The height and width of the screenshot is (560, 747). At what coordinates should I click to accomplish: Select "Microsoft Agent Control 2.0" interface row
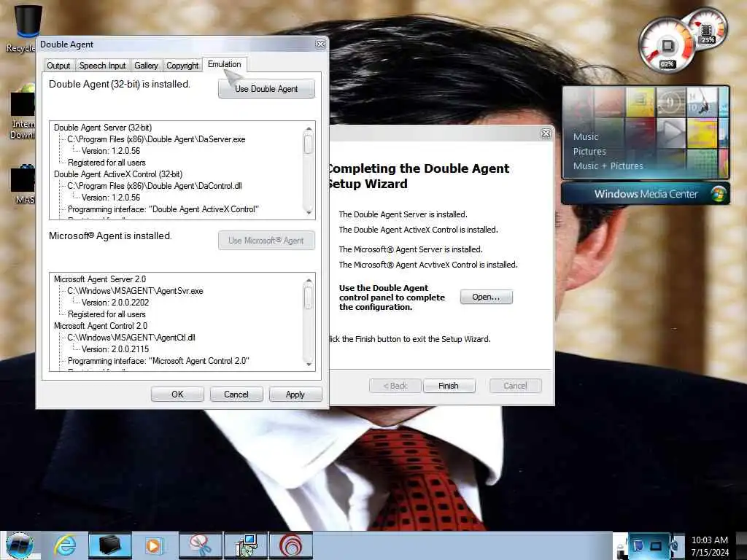(x=158, y=361)
